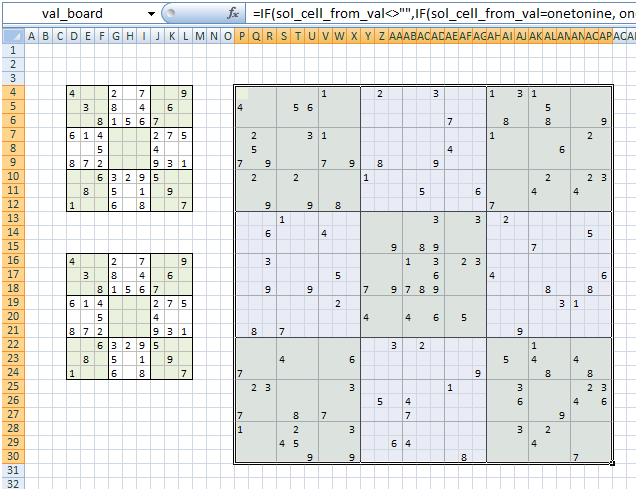Select row 21 header
The width and height of the screenshot is (638, 491).
click(13, 330)
